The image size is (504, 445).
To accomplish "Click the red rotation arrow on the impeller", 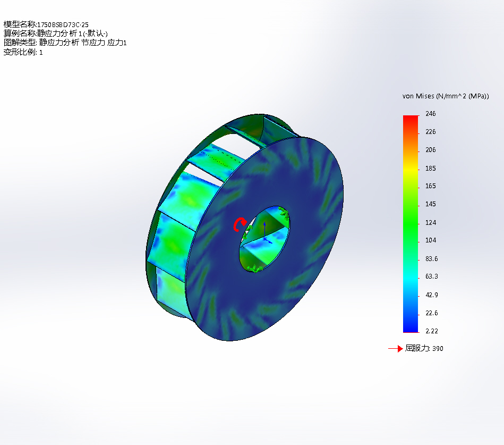I will click(240, 224).
